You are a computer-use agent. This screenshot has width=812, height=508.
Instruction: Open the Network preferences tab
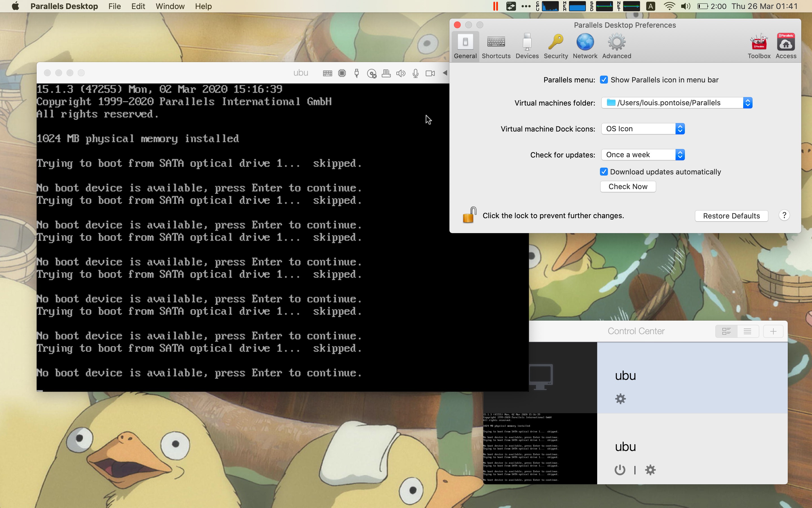point(585,46)
